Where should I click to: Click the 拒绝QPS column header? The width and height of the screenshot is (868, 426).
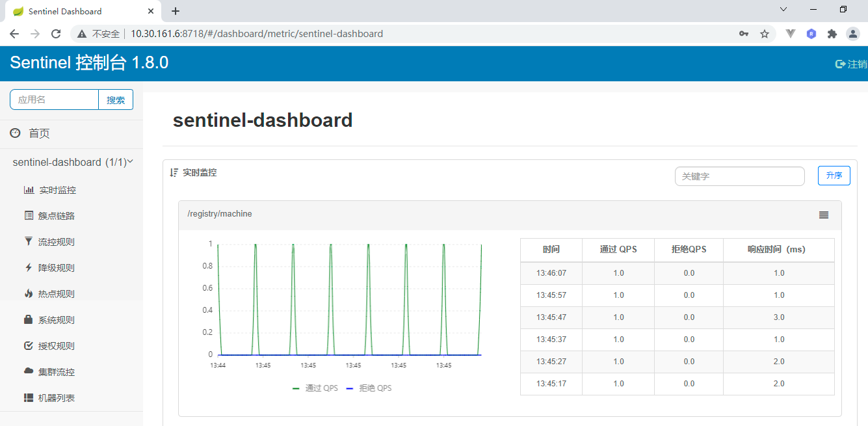pyautogui.click(x=689, y=250)
